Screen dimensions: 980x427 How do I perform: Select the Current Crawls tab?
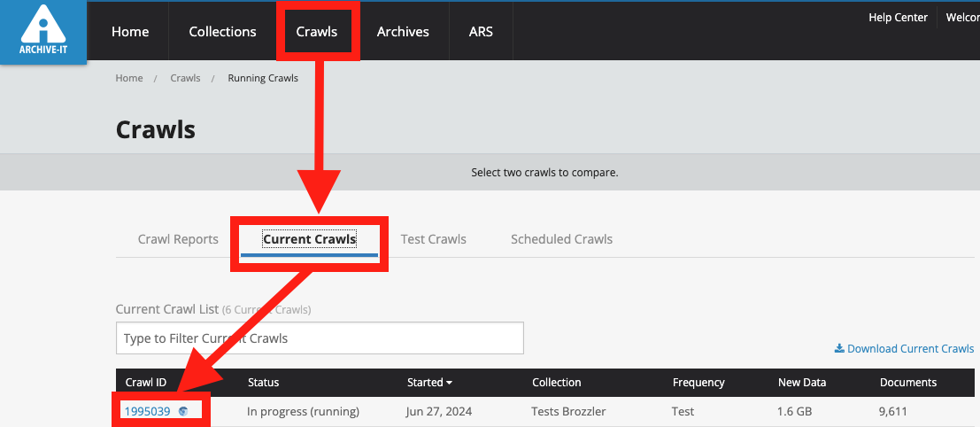pos(309,239)
